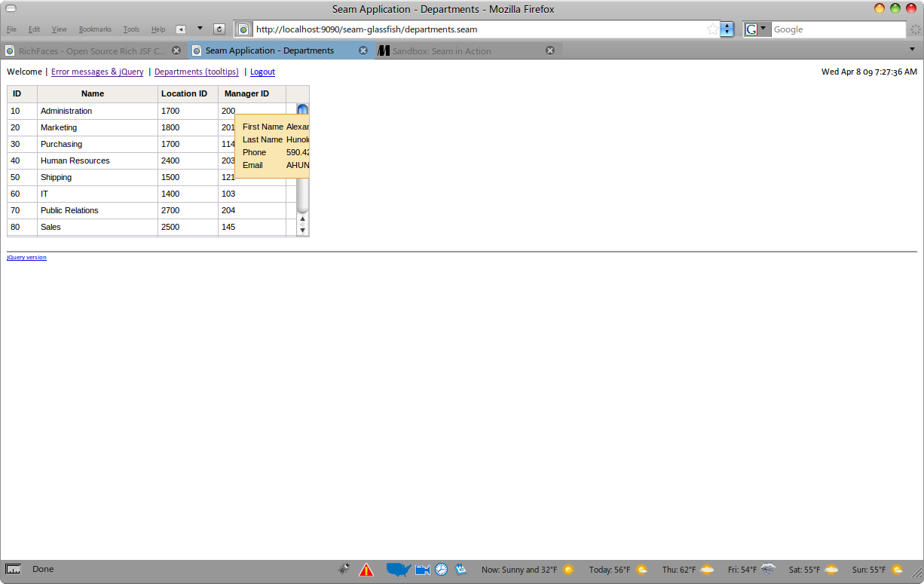Click the site identity icon in address bar
Screen dimensions: 924x584
click(243, 29)
